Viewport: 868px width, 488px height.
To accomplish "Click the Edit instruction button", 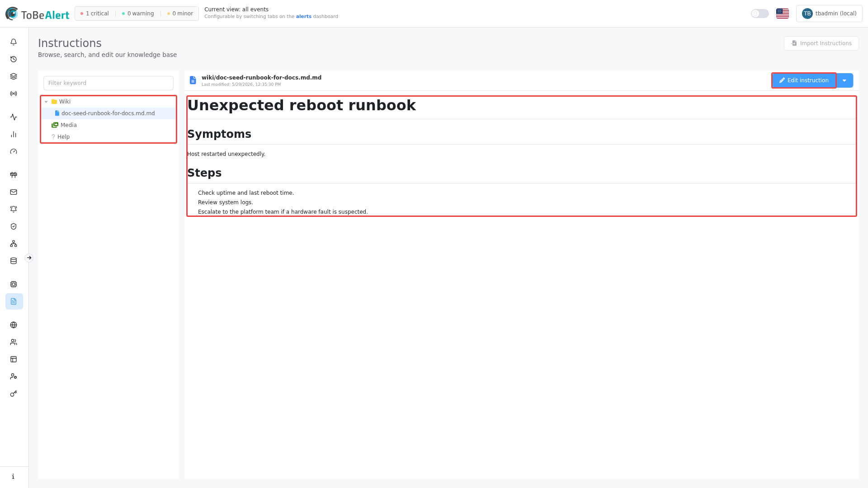I will (804, 80).
